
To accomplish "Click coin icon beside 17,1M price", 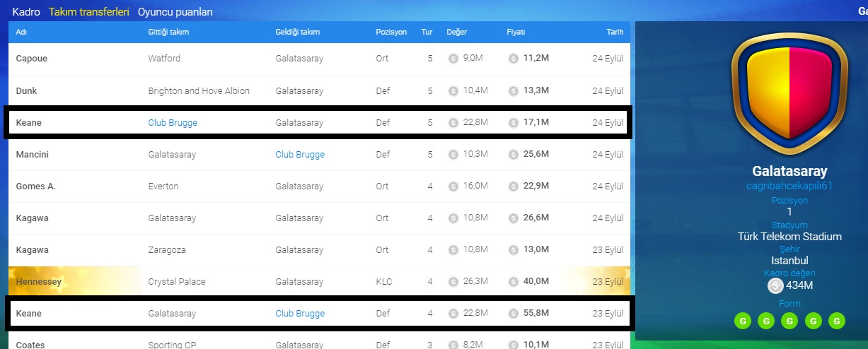I will (x=514, y=122).
